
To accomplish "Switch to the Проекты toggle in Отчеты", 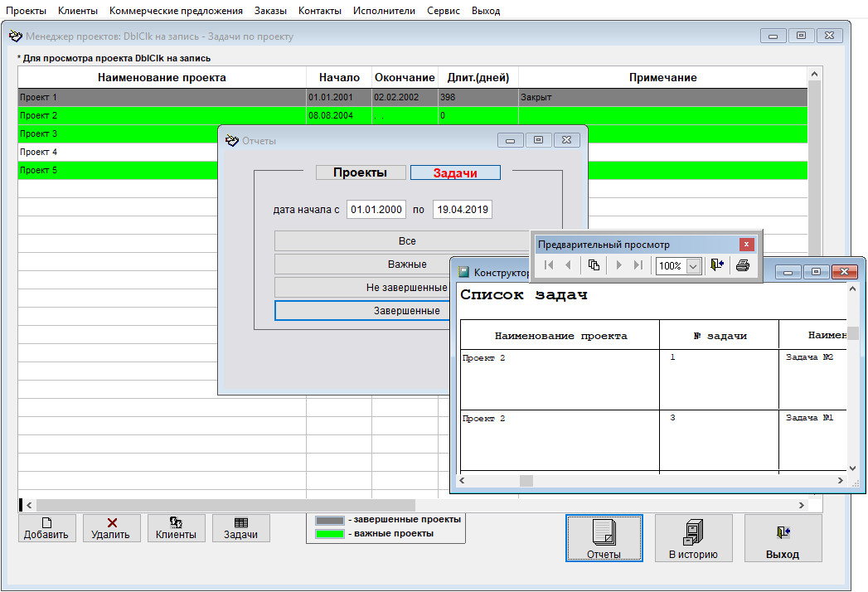I will click(361, 172).
